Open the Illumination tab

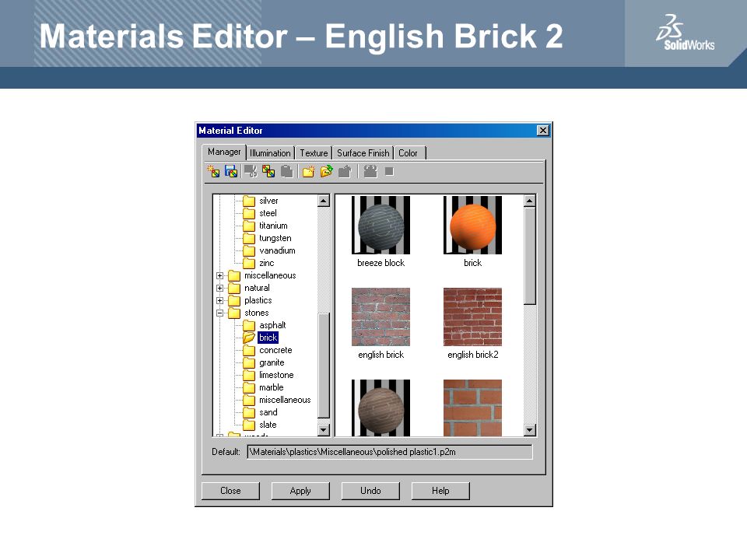tap(270, 153)
